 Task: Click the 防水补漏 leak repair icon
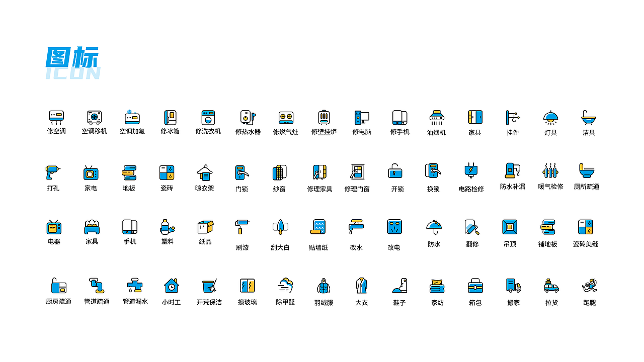[x=513, y=170]
